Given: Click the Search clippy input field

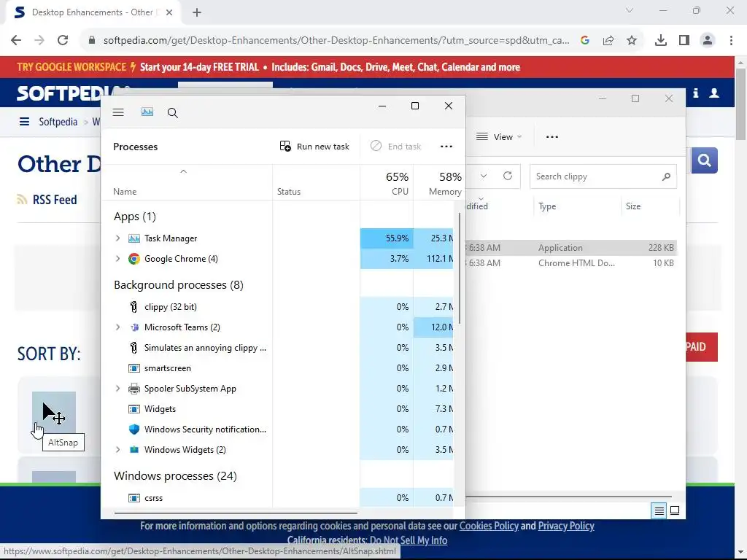Looking at the screenshot, I should pos(603,176).
